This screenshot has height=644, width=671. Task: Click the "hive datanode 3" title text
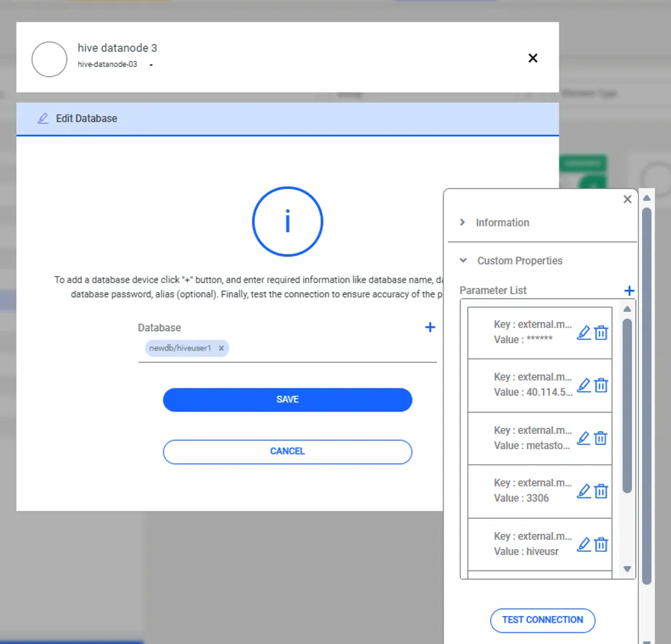(x=117, y=48)
